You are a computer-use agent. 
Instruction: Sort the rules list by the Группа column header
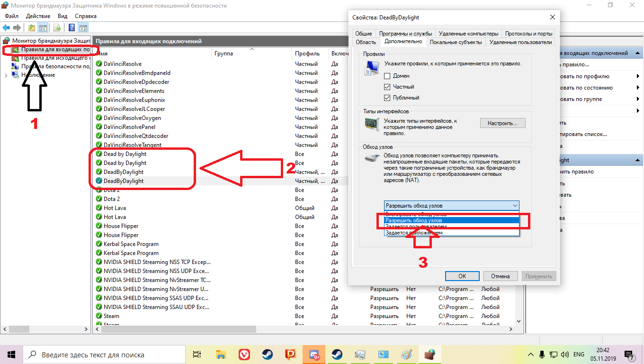tap(252, 54)
